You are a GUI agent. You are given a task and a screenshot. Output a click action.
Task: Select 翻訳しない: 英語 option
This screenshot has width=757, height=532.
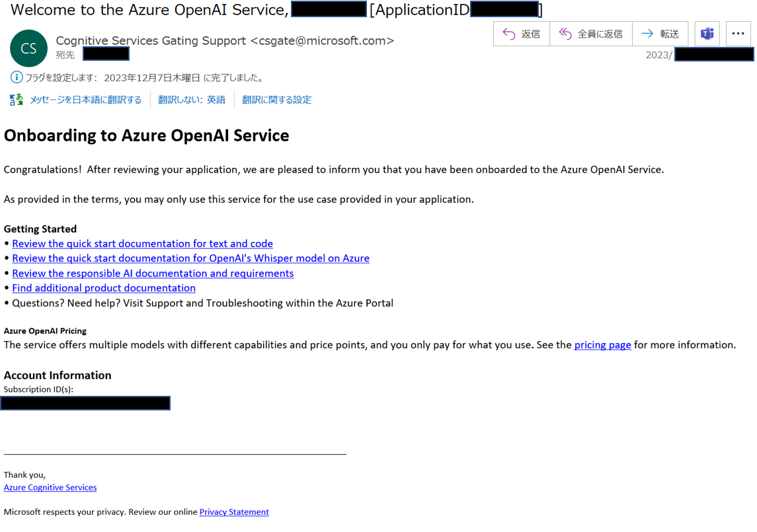(x=192, y=100)
